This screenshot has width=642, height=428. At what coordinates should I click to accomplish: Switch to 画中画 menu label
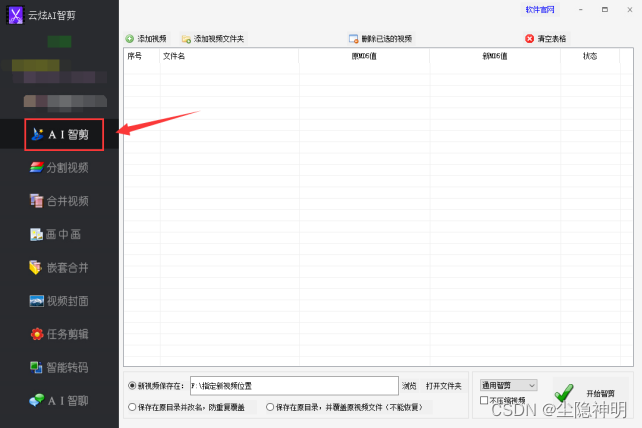(x=63, y=234)
